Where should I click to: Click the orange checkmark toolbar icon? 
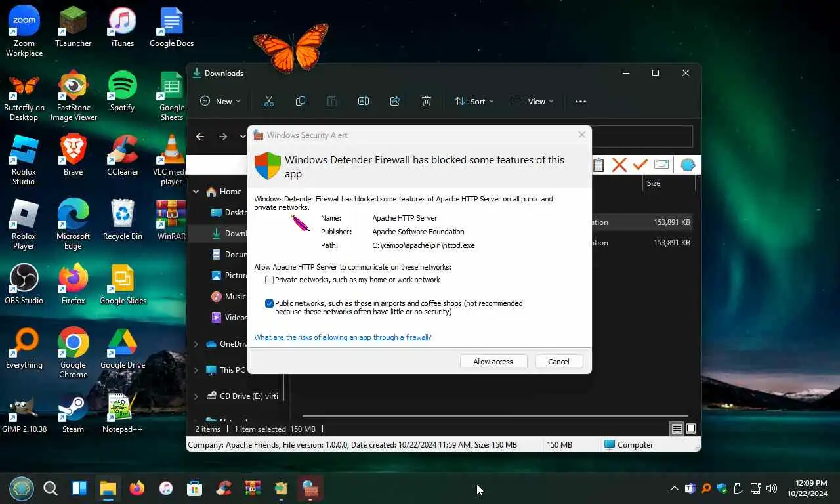640,165
